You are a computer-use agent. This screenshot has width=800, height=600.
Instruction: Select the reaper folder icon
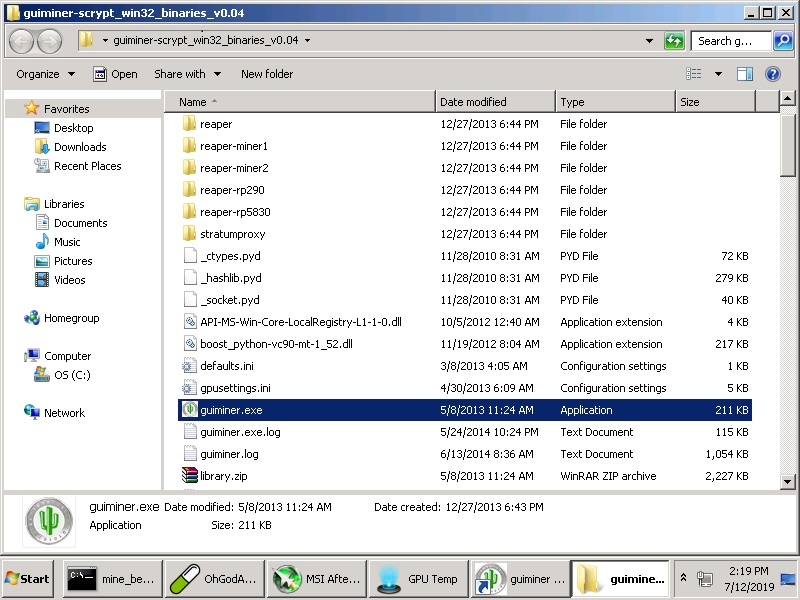[x=189, y=123]
